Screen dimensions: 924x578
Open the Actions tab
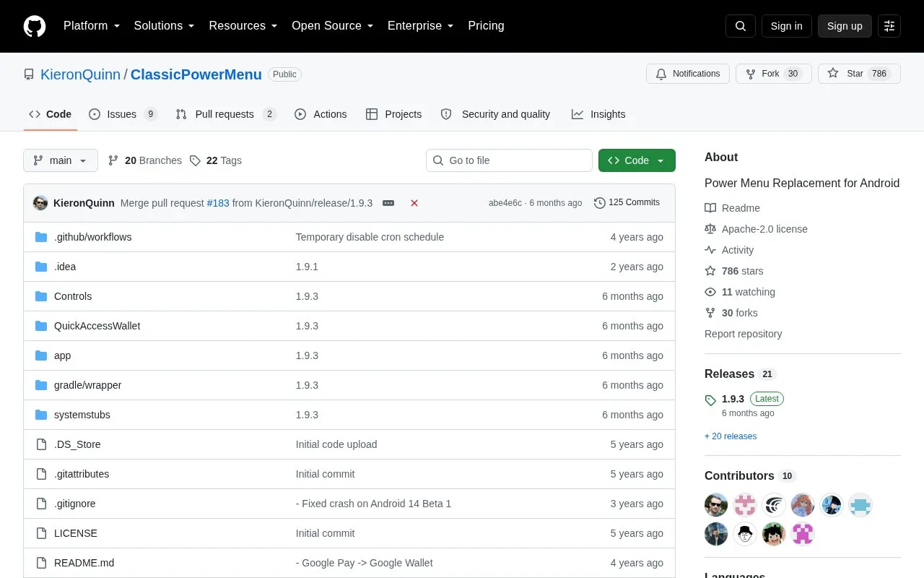[321, 114]
